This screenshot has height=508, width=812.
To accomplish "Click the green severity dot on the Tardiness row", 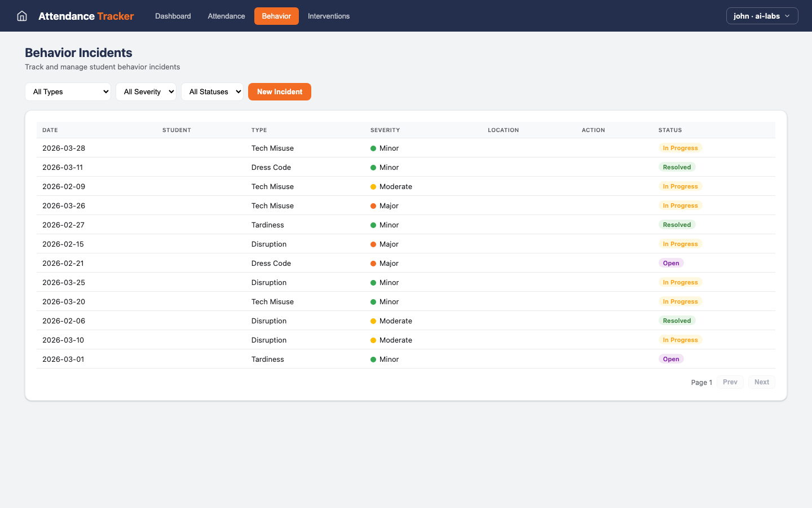I will click(373, 225).
